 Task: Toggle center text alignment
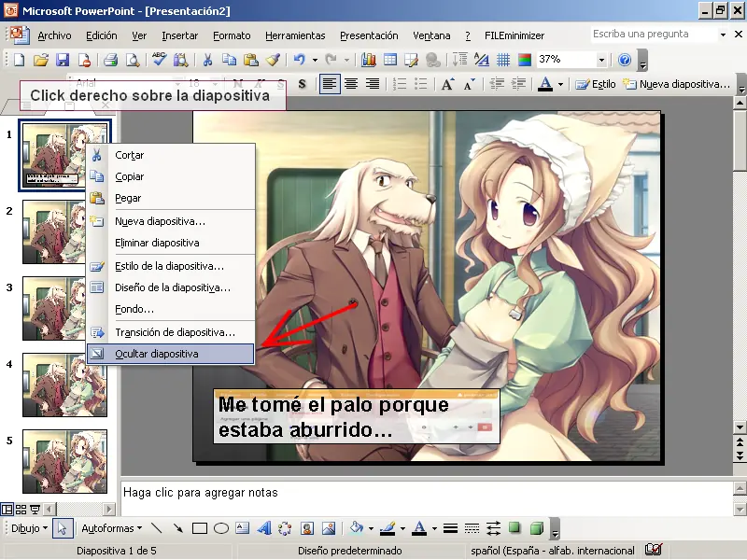[x=351, y=84]
